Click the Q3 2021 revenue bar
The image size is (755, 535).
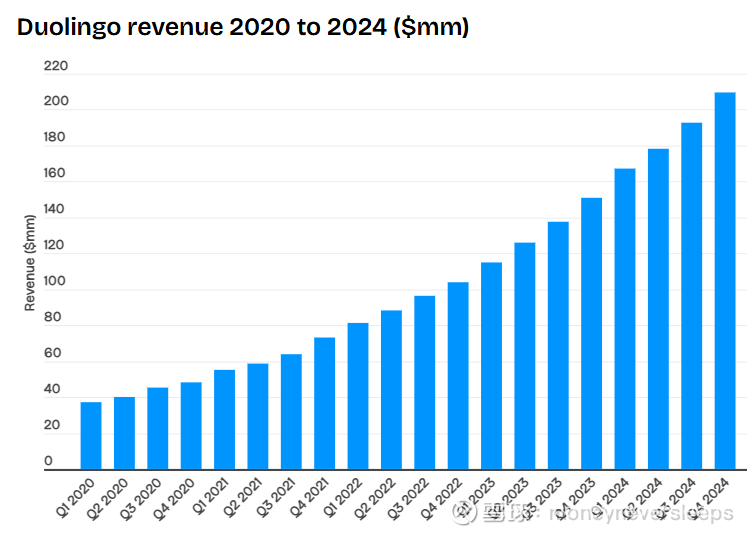pos(291,412)
